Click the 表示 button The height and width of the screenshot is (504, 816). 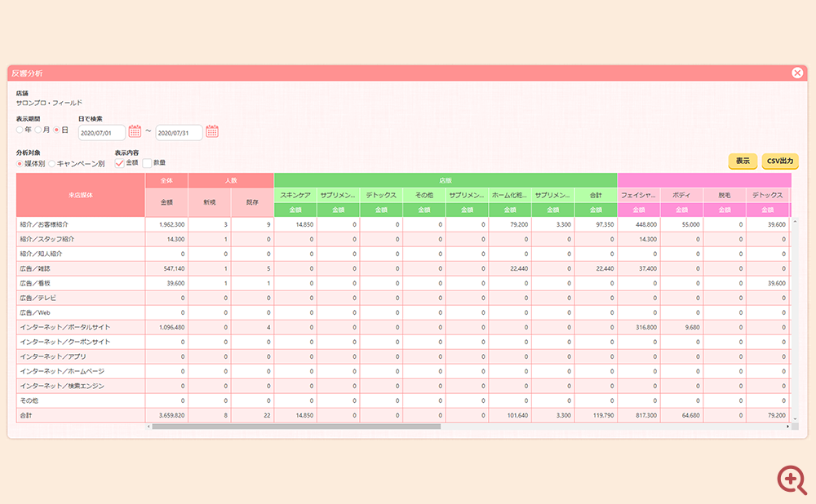743,161
